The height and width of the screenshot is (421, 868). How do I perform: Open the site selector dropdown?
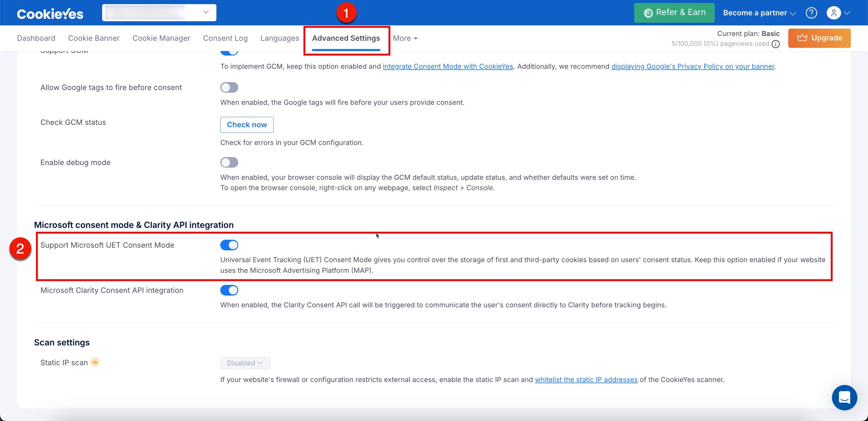pos(159,12)
